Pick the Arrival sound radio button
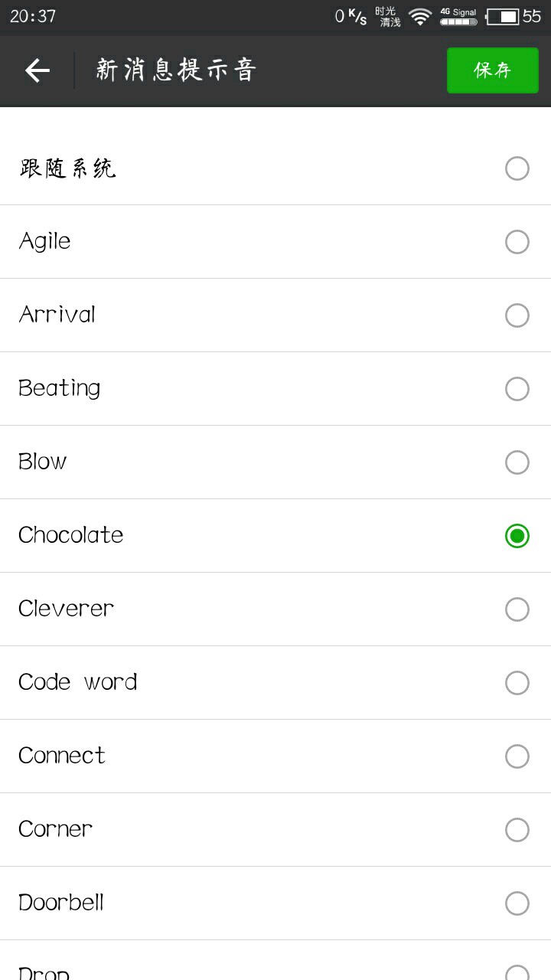 click(517, 315)
